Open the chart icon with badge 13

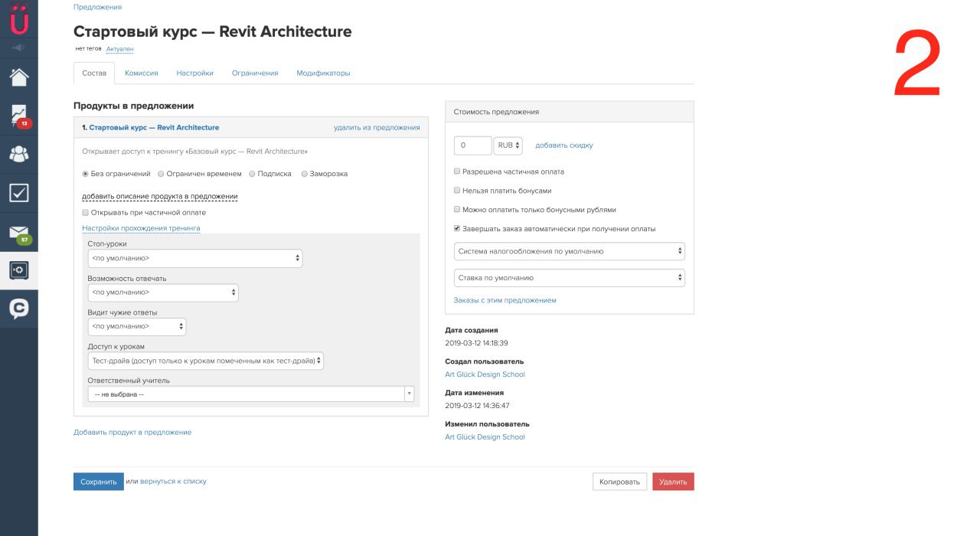19,116
